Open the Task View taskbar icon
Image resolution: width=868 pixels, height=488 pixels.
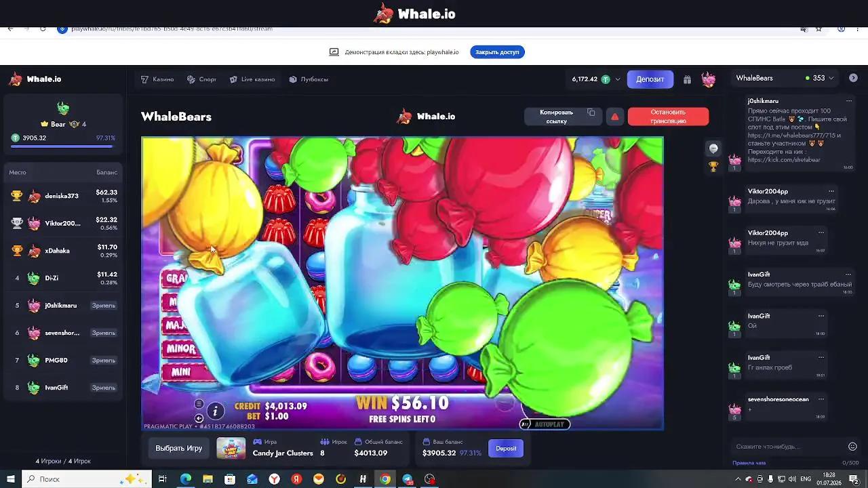click(x=163, y=479)
